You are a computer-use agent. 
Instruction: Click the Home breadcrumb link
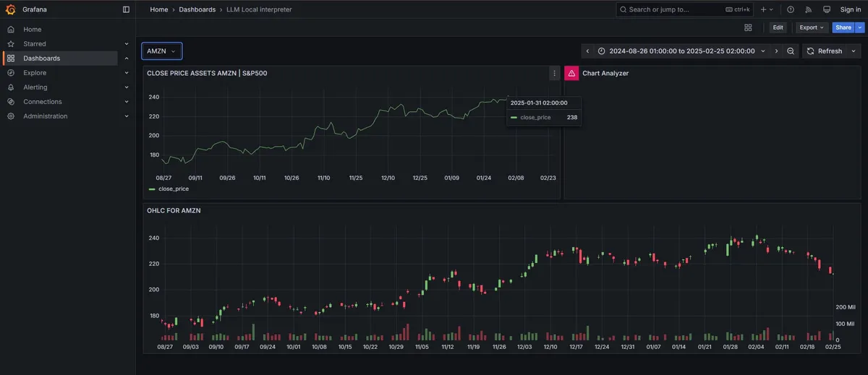159,9
